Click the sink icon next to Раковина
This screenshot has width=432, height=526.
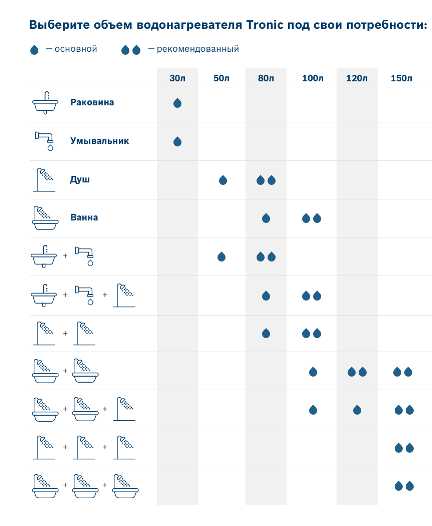[x=45, y=102]
